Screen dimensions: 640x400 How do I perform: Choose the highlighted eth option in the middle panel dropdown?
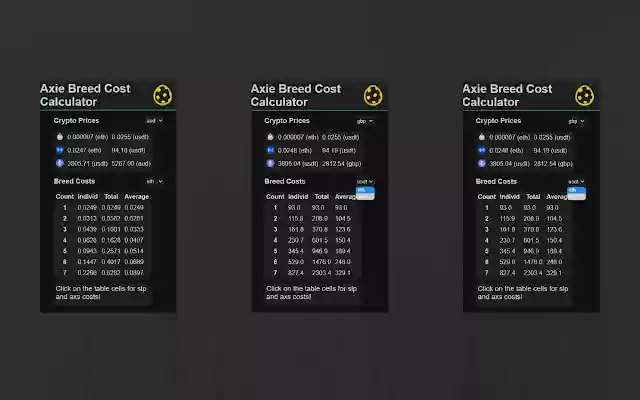pos(365,190)
